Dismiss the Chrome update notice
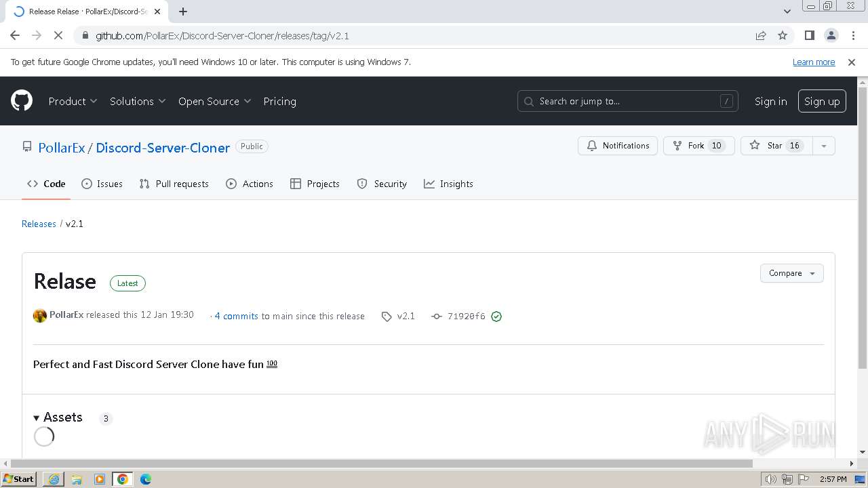This screenshot has width=868, height=488. [x=852, y=62]
